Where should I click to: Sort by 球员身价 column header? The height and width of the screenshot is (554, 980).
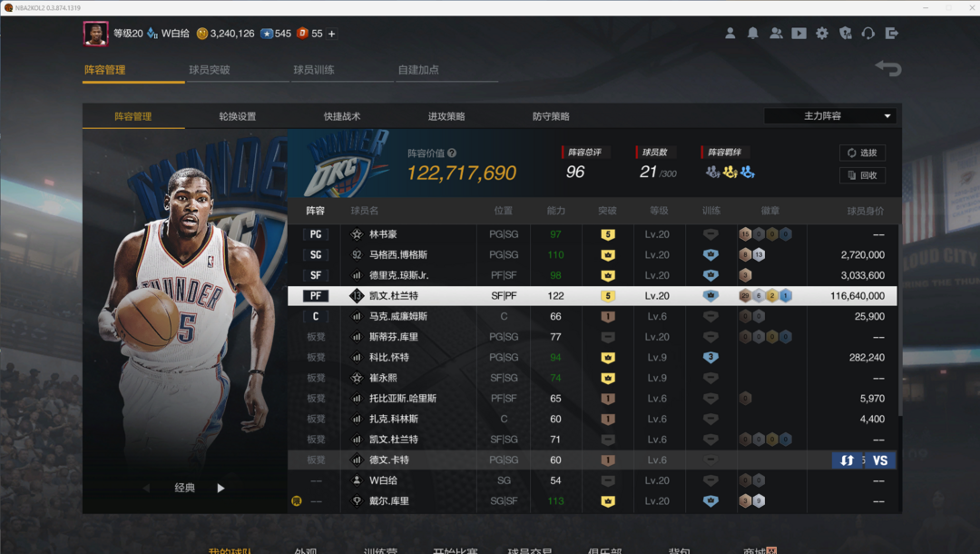click(x=865, y=211)
